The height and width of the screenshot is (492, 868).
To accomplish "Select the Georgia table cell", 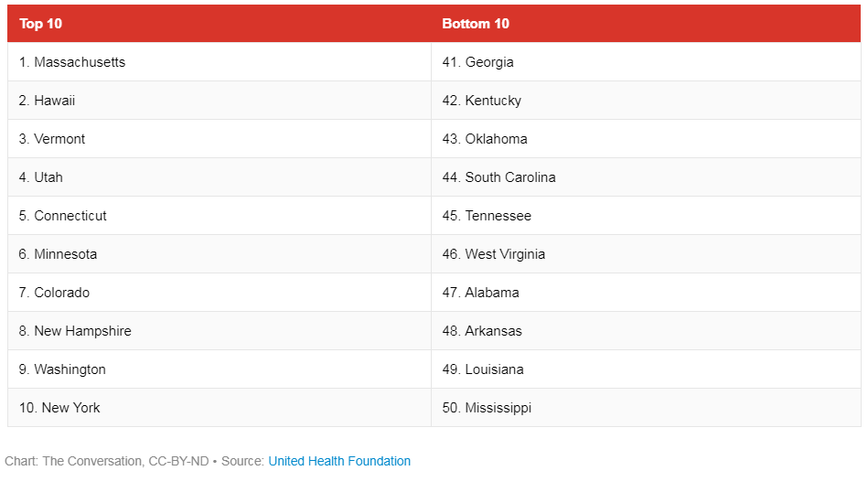I will point(646,62).
